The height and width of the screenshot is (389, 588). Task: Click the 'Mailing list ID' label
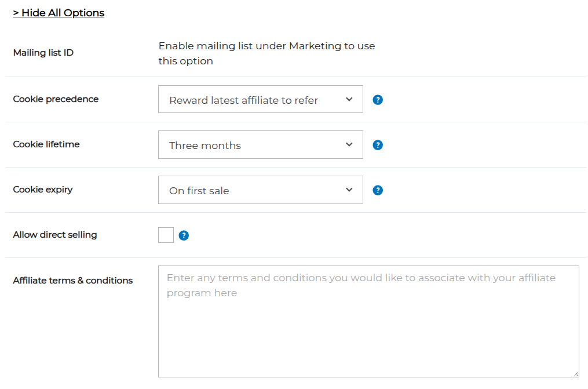(x=43, y=53)
